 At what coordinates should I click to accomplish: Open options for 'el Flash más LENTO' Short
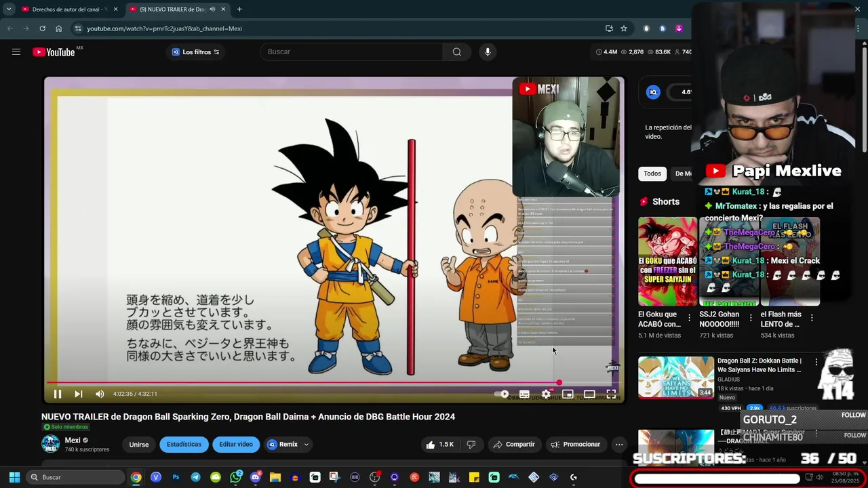[812, 318]
